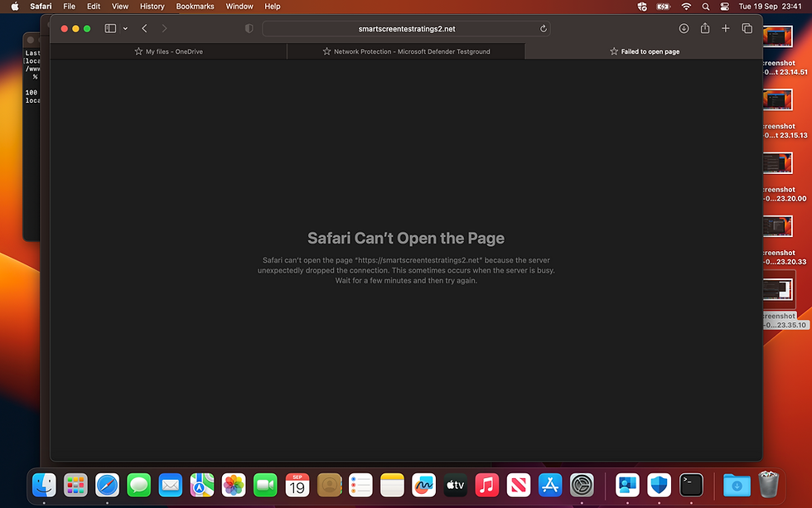Open the Bookmarks menu
Viewport: 812px width, 508px height.
pyautogui.click(x=195, y=6)
